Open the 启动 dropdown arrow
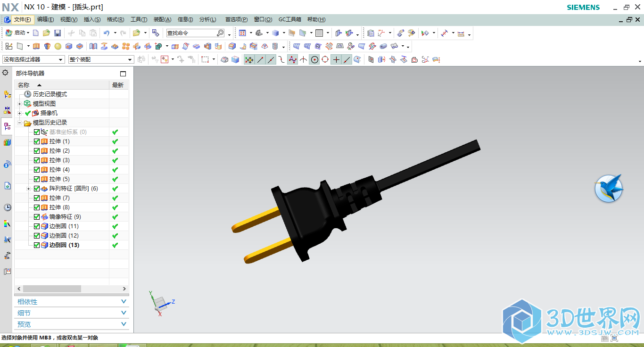 pyautogui.click(x=28, y=33)
